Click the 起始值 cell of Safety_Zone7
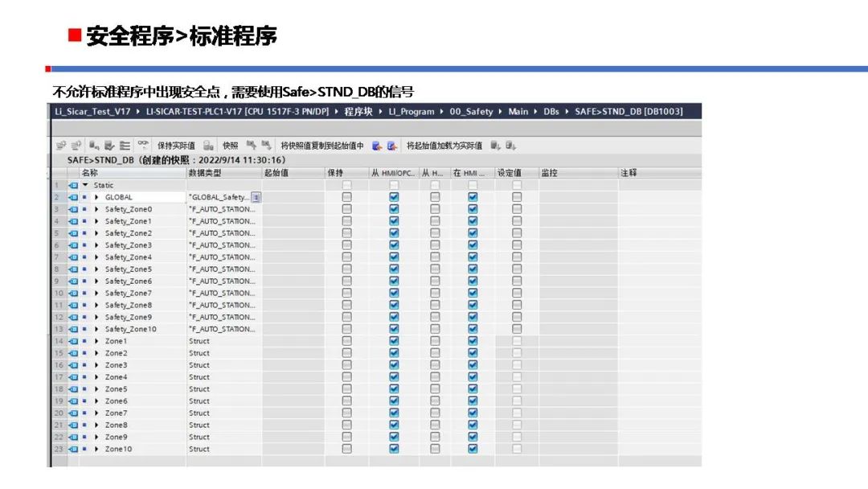This screenshot has height=489, width=868. 292,293
